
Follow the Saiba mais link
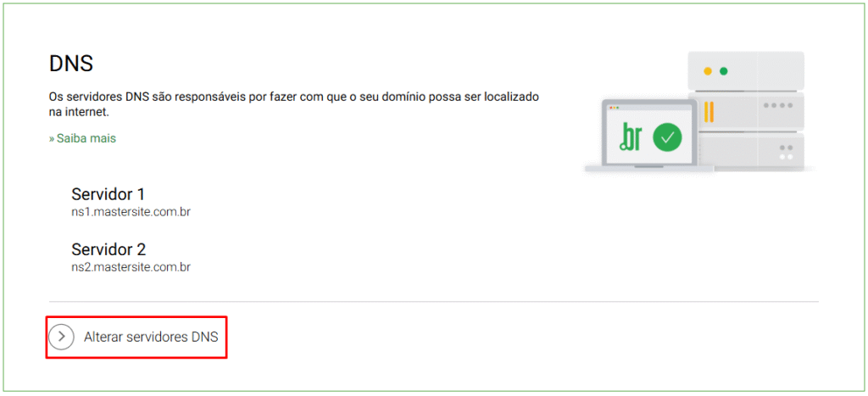82,138
